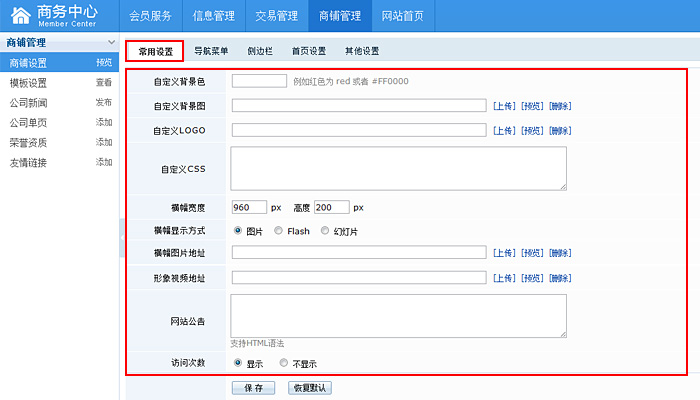Image resolution: width=700 pixels, height=400 pixels.
Task: Switch to the 侧边栏 tab
Action: (260, 51)
